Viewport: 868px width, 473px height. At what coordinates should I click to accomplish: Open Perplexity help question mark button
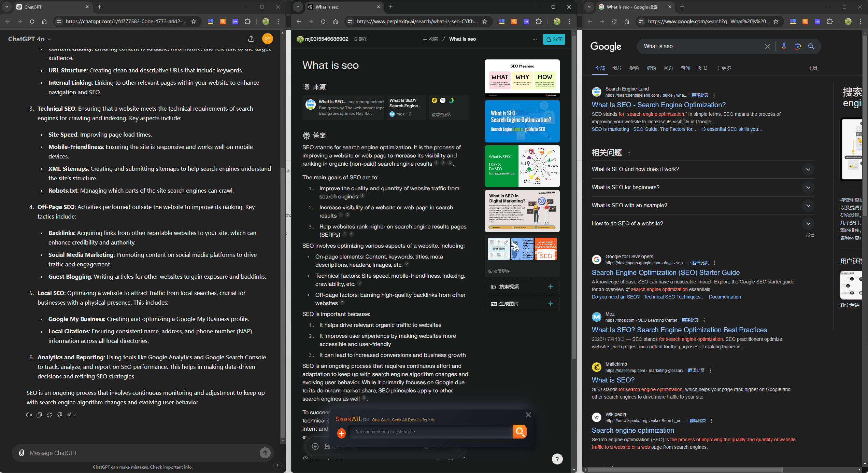(x=557, y=459)
